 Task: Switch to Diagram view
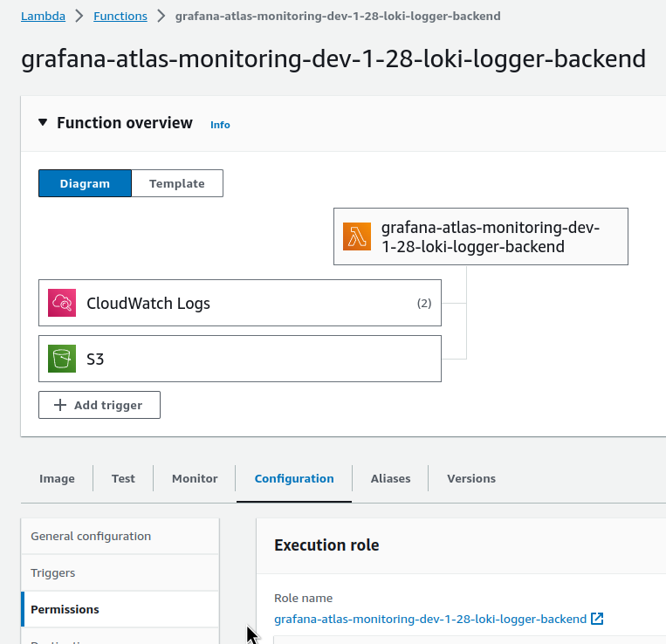pyautogui.click(x=85, y=183)
